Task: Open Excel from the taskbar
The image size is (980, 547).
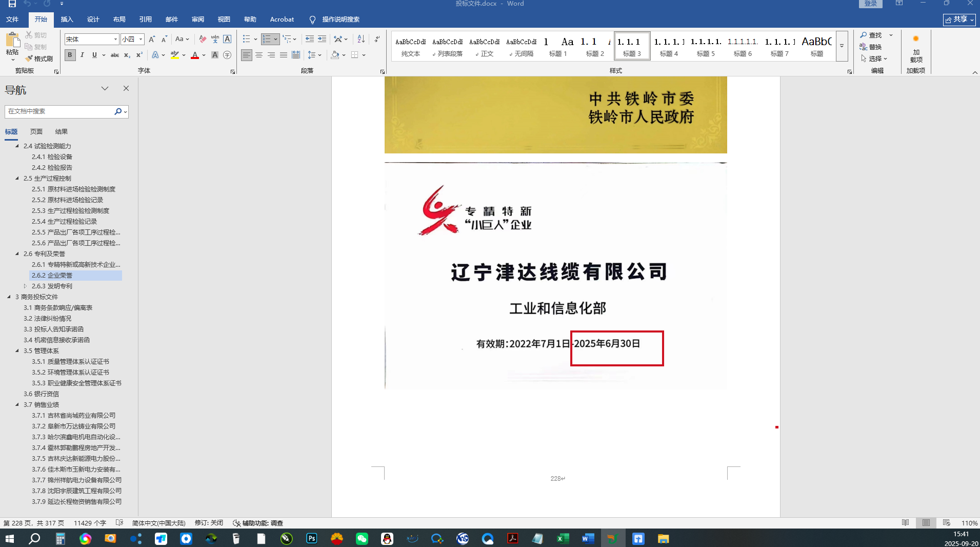Action: (x=563, y=538)
